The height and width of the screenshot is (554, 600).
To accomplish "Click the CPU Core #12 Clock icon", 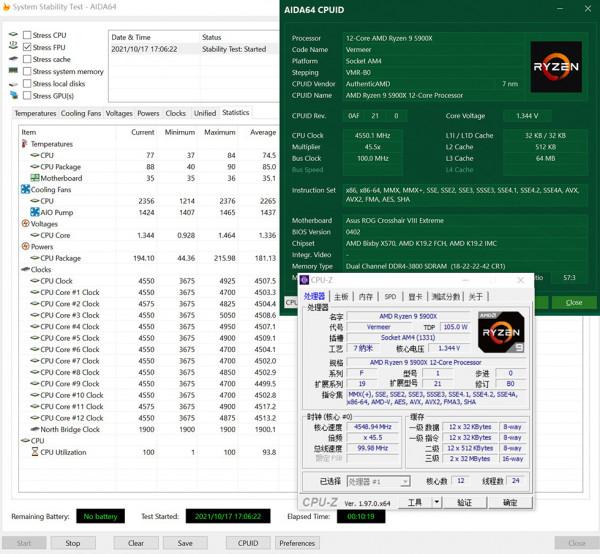I will tap(35, 418).
